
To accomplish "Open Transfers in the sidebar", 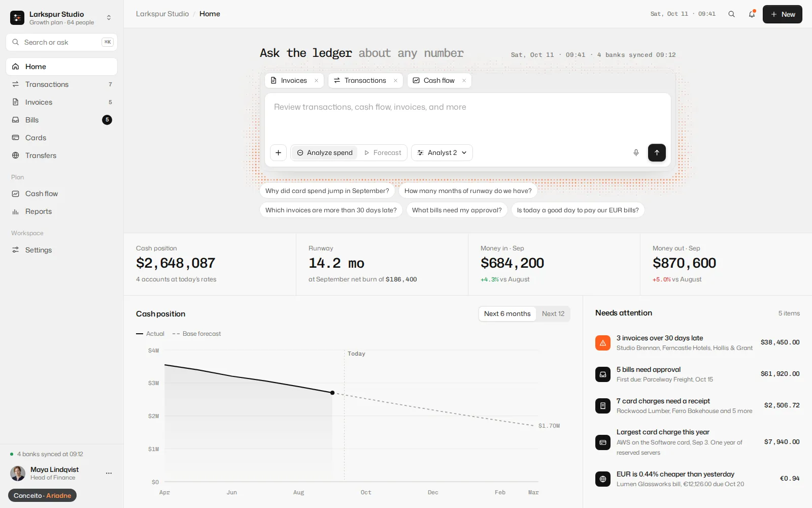I will coord(61,155).
